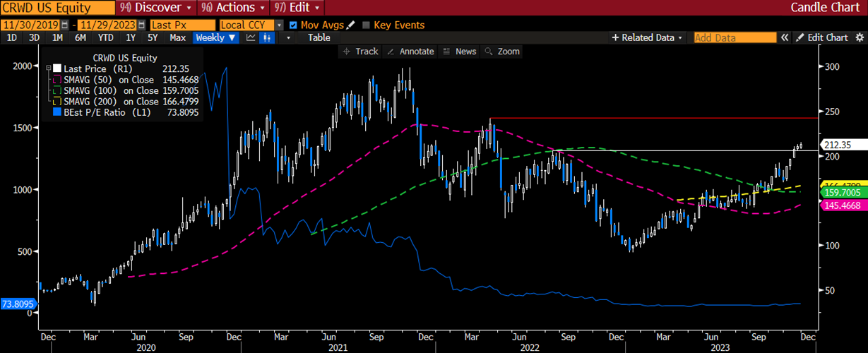
Task: Click the yellow SMAVG (200) legend swatch
Action: click(x=57, y=100)
